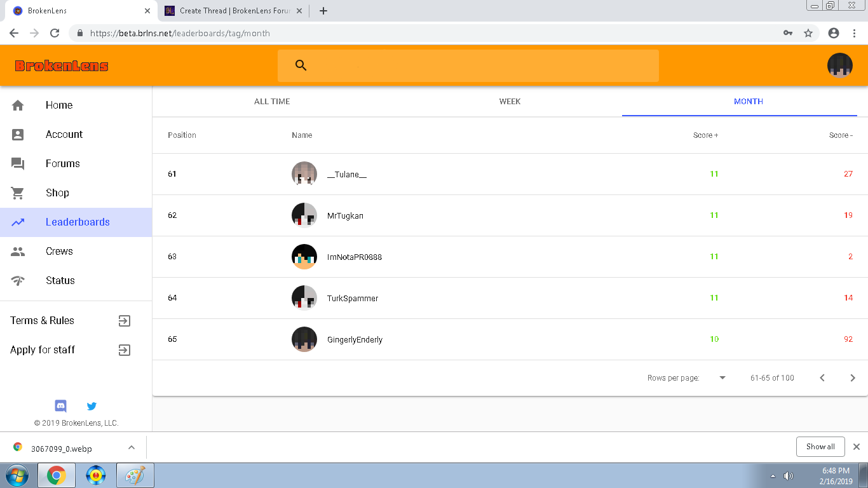Open Account in the sidebar

76,135
